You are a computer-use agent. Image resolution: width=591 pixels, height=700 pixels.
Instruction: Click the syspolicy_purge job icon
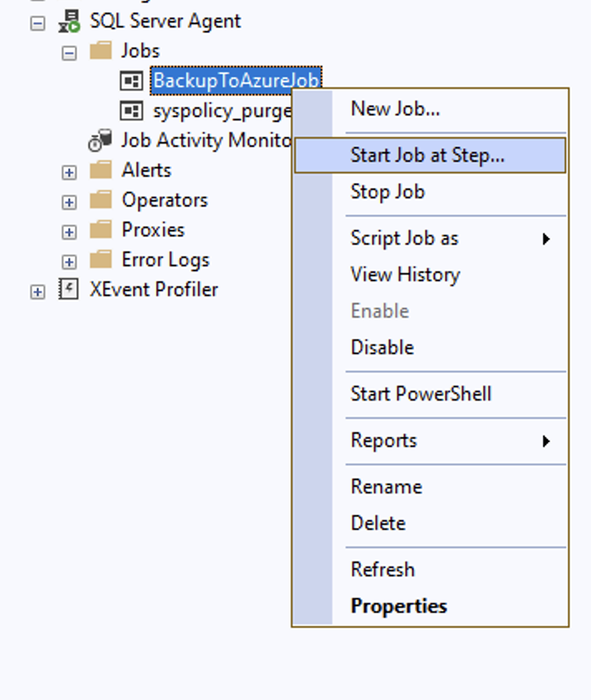point(131,110)
